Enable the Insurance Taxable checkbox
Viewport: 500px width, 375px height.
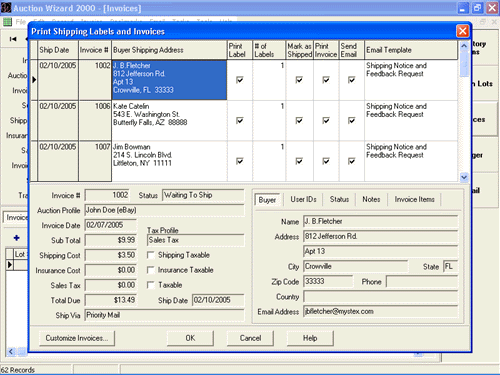tap(151, 270)
